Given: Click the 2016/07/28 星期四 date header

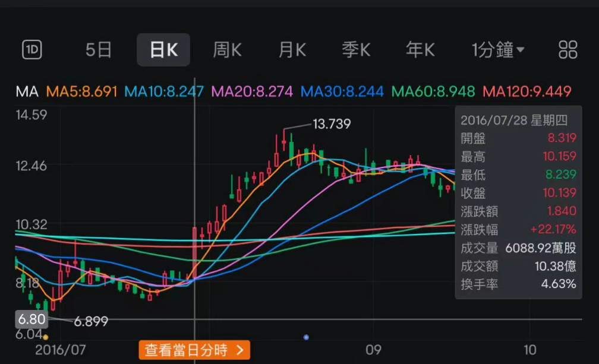Looking at the screenshot, I should click(x=514, y=121).
